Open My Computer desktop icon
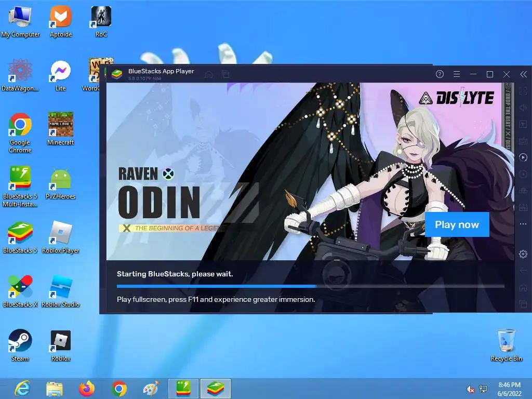Screen dimensions: 532x399 coord(20,22)
